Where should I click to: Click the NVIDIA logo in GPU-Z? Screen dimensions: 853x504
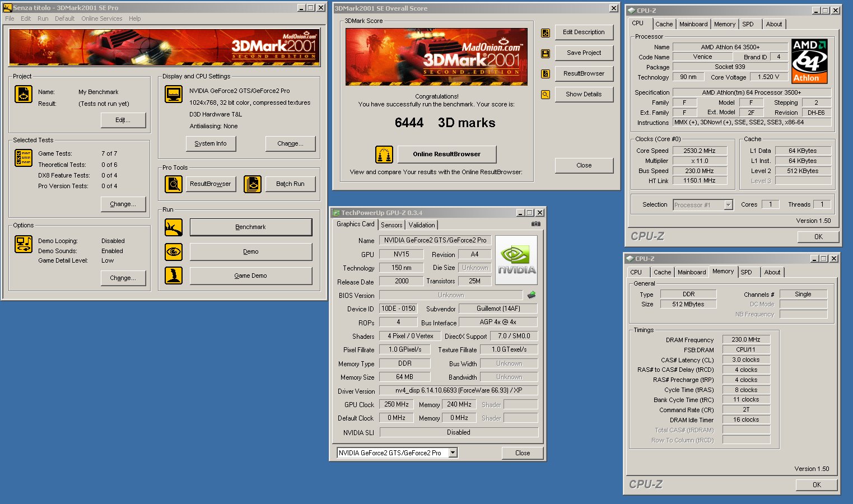(516, 260)
